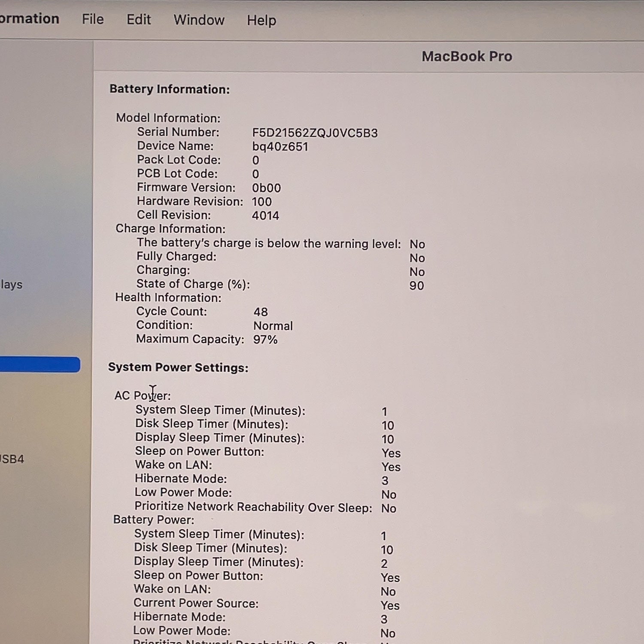Click the Battery Power section label
The width and height of the screenshot is (644, 644).
tap(154, 520)
